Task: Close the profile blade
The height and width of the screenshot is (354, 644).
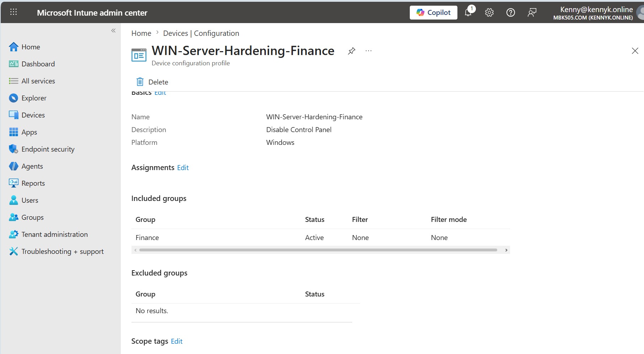Action: point(635,51)
